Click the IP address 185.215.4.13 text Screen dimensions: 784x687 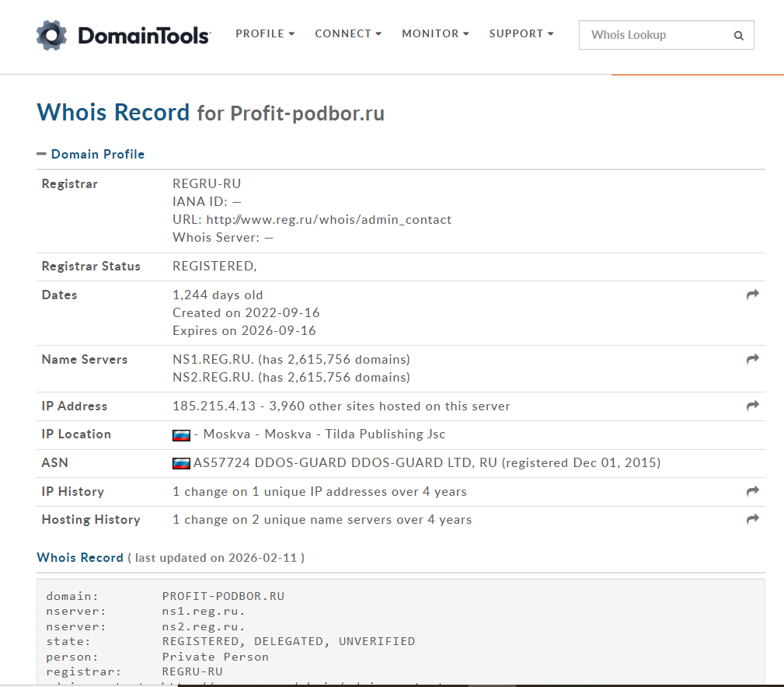(x=209, y=406)
